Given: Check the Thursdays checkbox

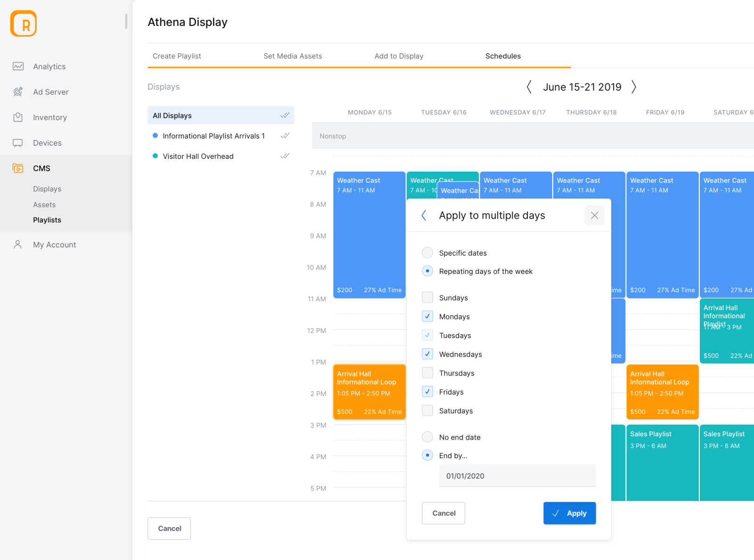Looking at the screenshot, I should tap(427, 373).
